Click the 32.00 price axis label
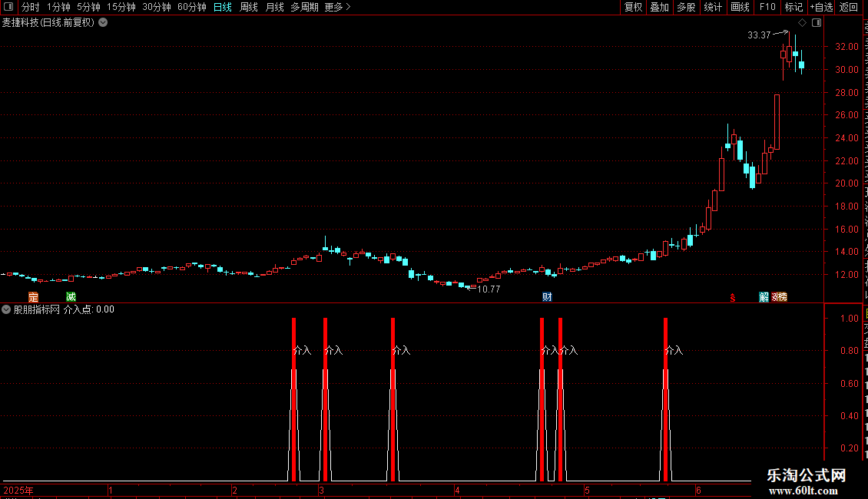The image size is (868, 499). point(846,47)
